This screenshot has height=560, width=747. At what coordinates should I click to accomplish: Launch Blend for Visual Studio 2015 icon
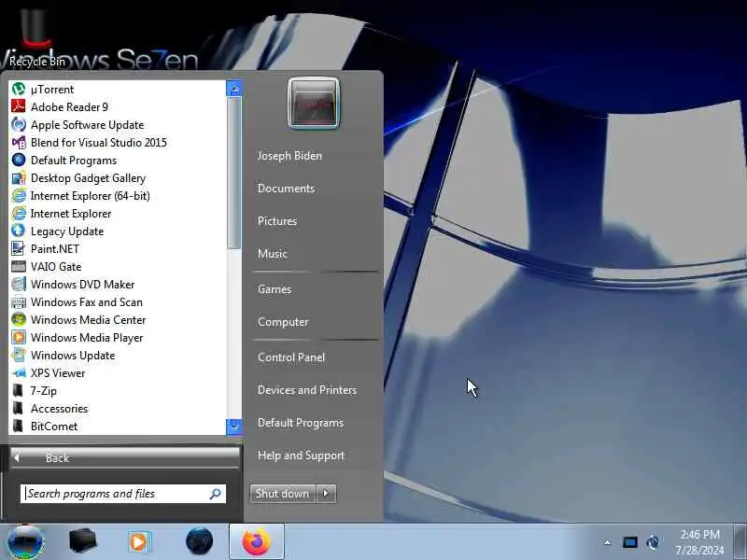click(19, 143)
